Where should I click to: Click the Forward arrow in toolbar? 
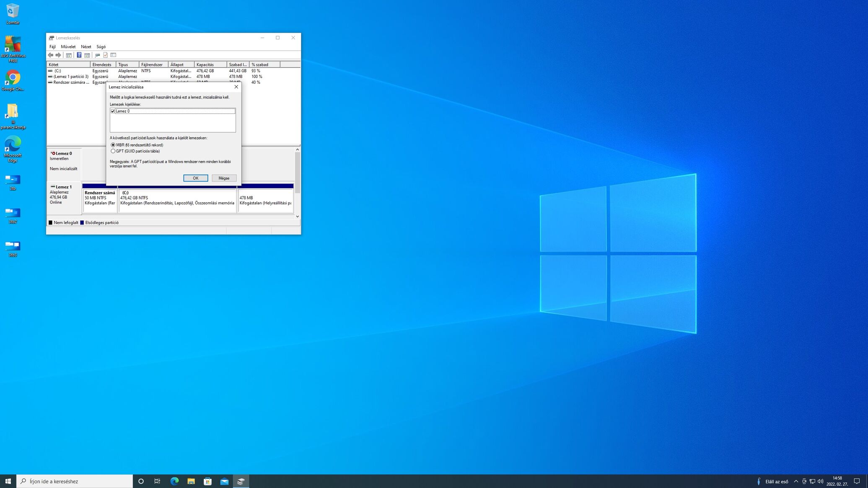point(58,55)
